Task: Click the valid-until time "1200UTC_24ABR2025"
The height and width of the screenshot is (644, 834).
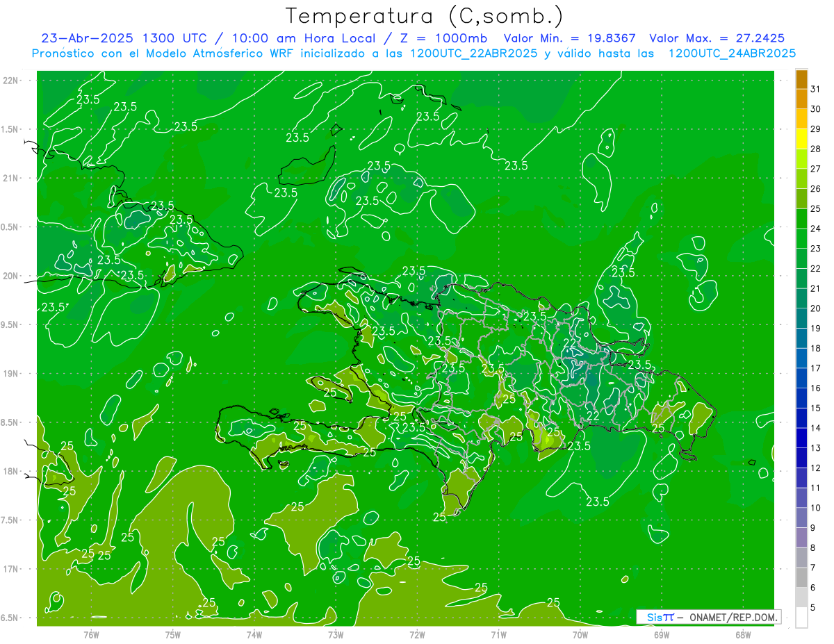Action: pos(732,53)
